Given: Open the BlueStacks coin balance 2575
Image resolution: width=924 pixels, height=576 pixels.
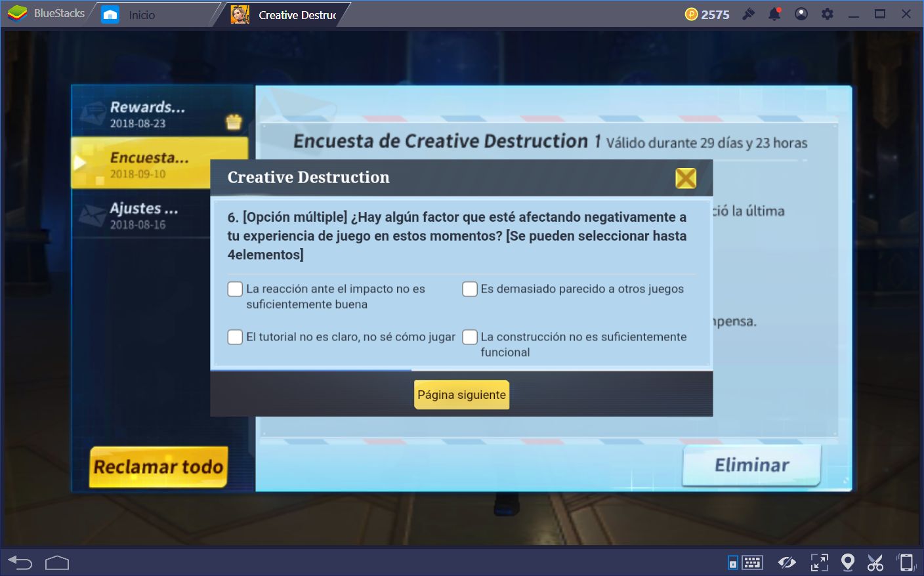Looking at the screenshot, I should pyautogui.click(x=707, y=14).
